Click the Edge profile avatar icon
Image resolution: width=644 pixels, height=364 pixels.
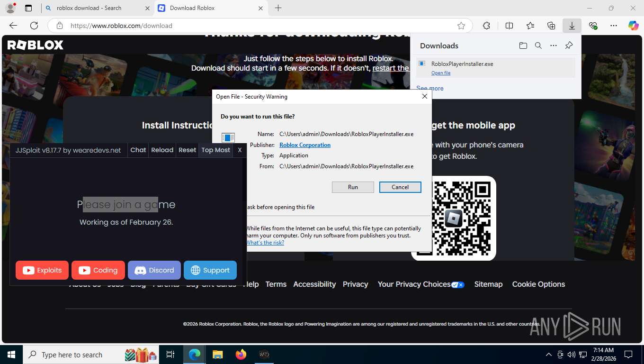pyautogui.click(x=10, y=8)
